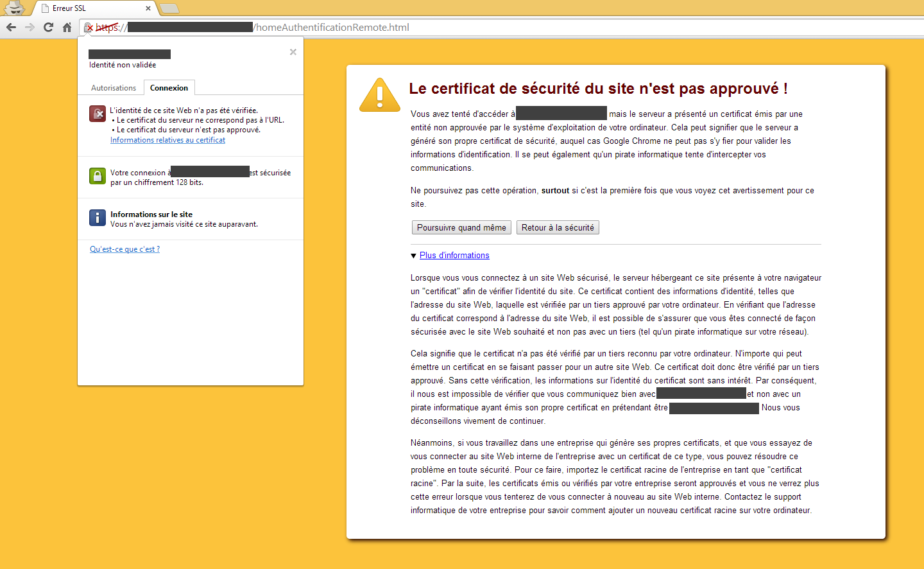Image resolution: width=924 pixels, height=569 pixels.
Task: Reload the page
Action: 47,28
